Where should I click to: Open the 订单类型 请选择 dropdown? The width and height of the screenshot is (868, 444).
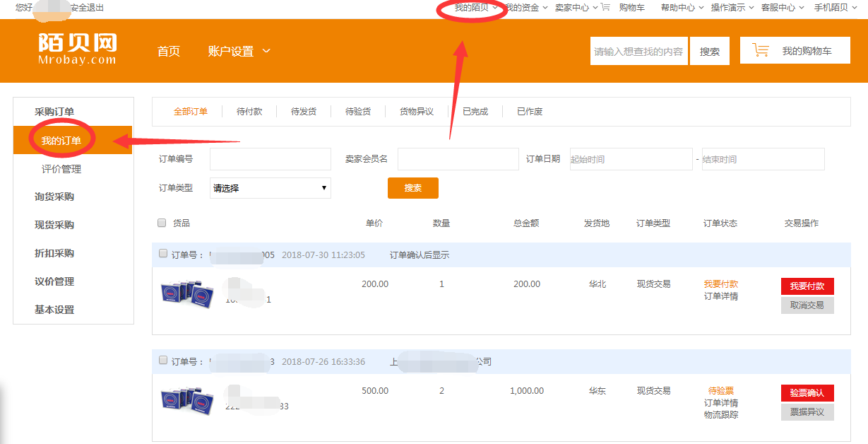tap(270, 188)
